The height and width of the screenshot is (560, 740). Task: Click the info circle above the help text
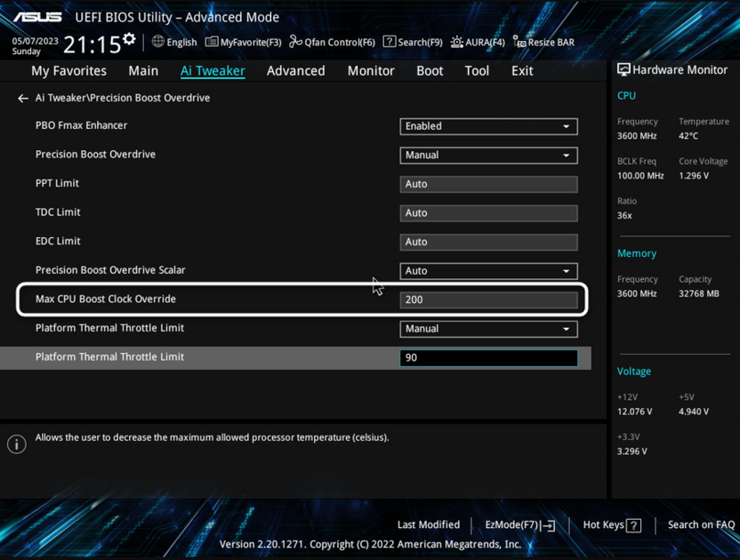pos(16,444)
